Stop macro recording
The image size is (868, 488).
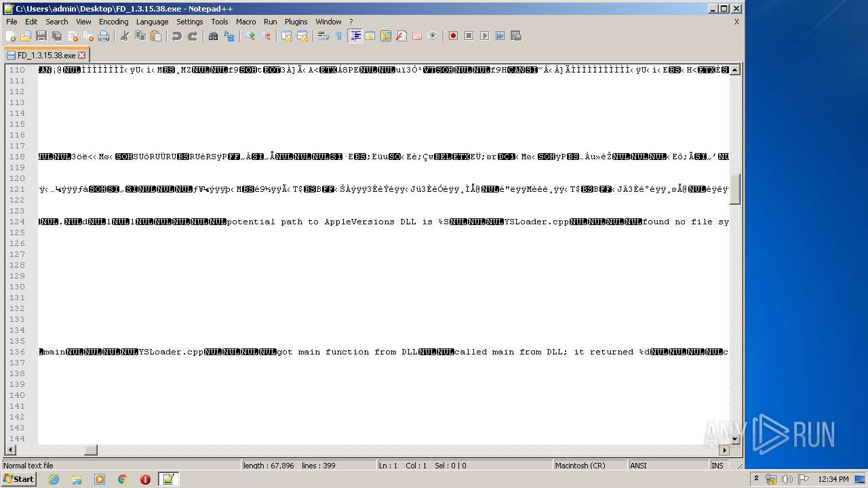click(469, 36)
